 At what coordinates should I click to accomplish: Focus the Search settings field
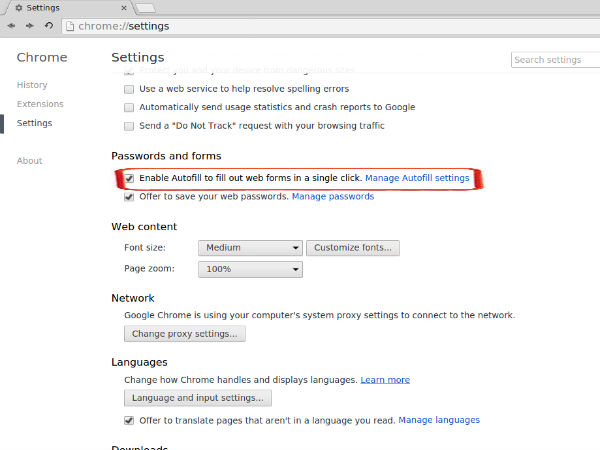click(x=554, y=60)
